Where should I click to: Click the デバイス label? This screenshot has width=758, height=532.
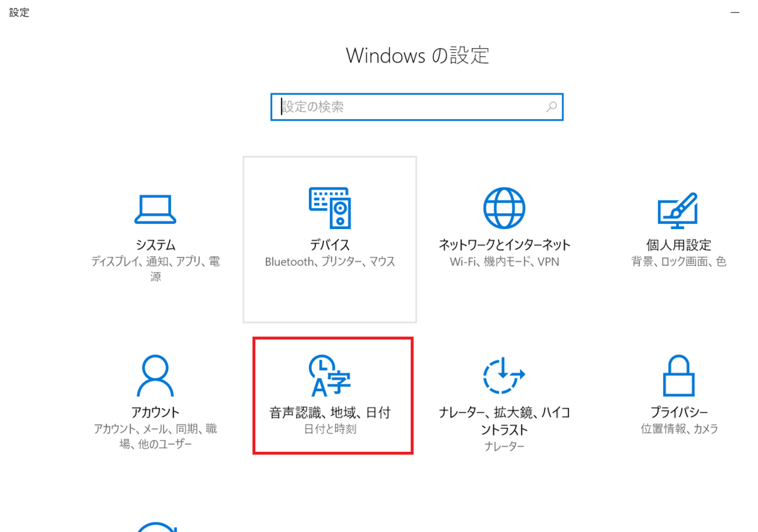(x=330, y=245)
